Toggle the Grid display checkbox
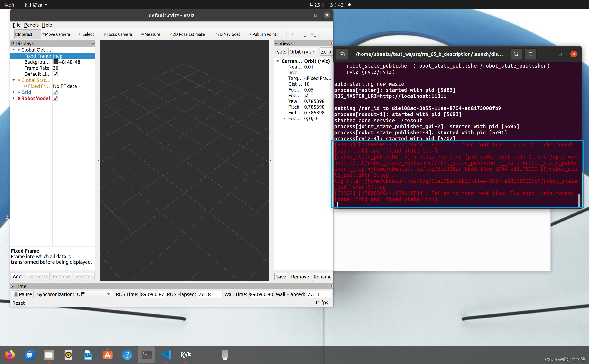Viewport: 589px width, 364px height. (x=55, y=93)
